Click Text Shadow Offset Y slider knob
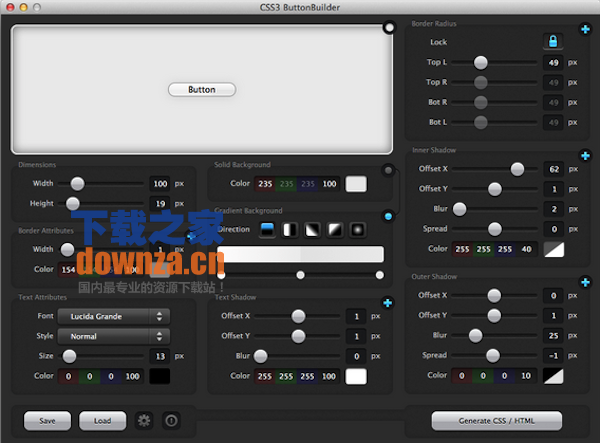Viewport: 600px width, 443px height. point(298,336)
